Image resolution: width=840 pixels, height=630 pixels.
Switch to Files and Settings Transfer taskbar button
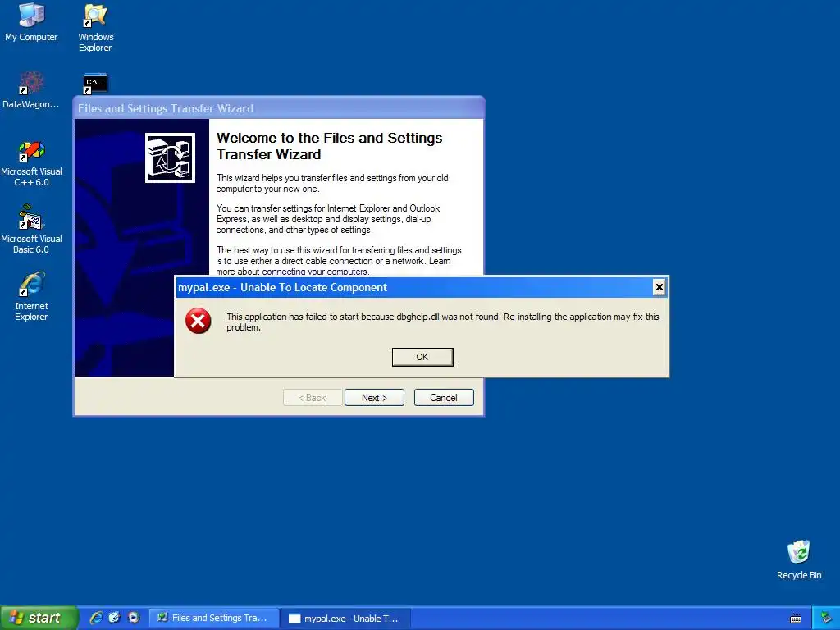214,619
